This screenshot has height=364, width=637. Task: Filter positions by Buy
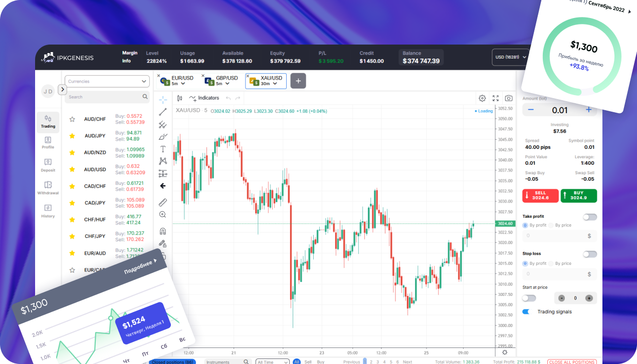pos(321,361)
